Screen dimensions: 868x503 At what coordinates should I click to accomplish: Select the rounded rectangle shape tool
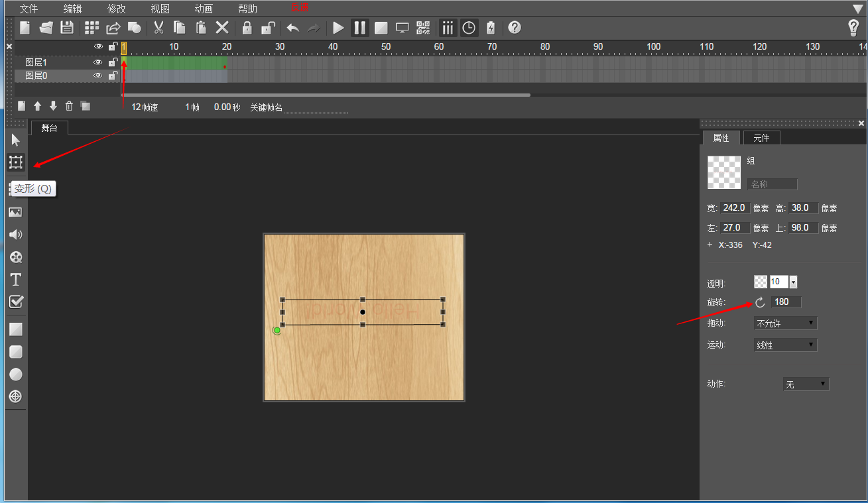point(16,352)
